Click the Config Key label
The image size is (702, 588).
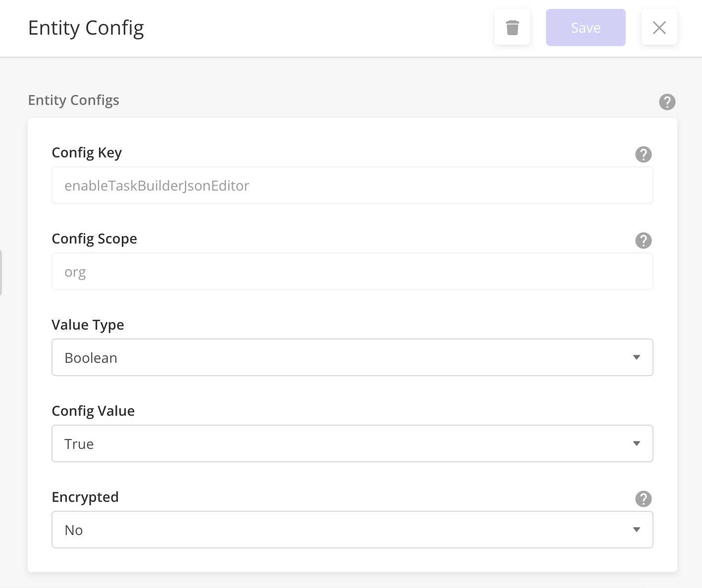(x=87, y=153)
